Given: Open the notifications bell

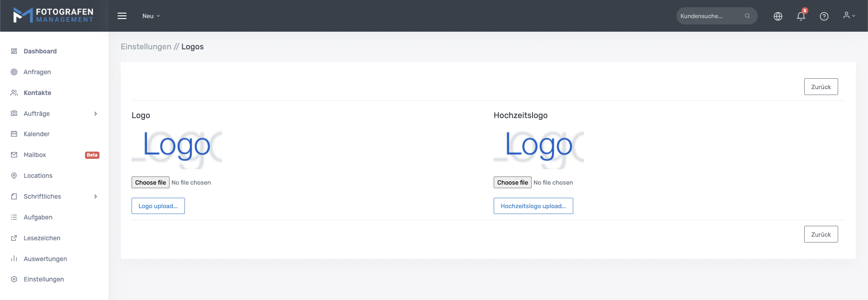Looking at the screenshot, I should [x=801, y=16].
